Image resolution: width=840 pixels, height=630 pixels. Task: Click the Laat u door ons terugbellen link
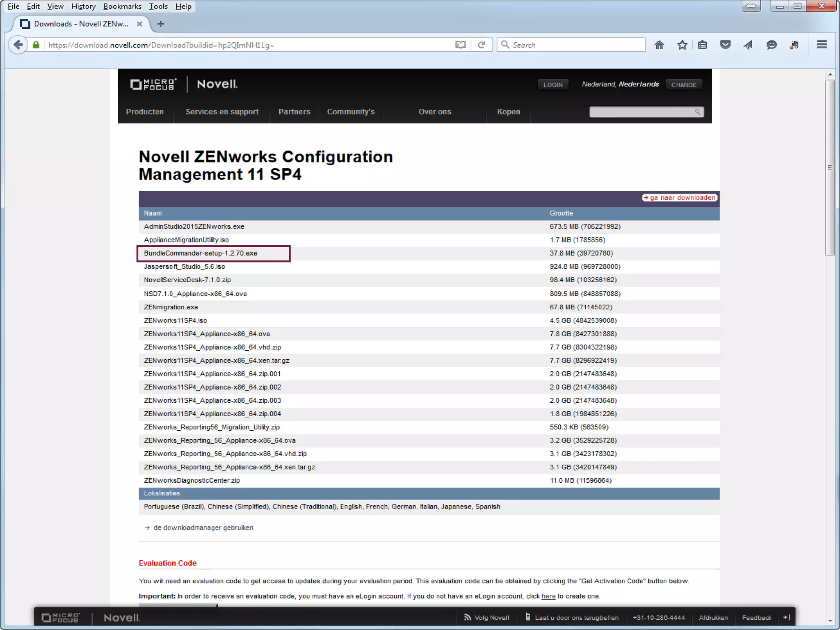tap(576, 617)
